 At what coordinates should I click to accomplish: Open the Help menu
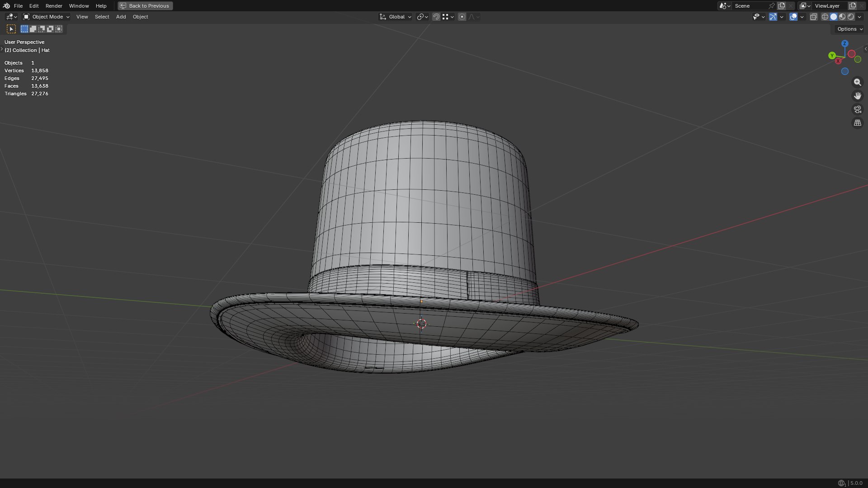(x=101, y=6)
